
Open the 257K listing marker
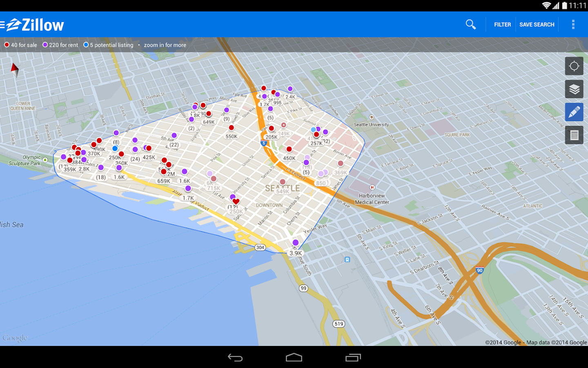click(316, 143)
